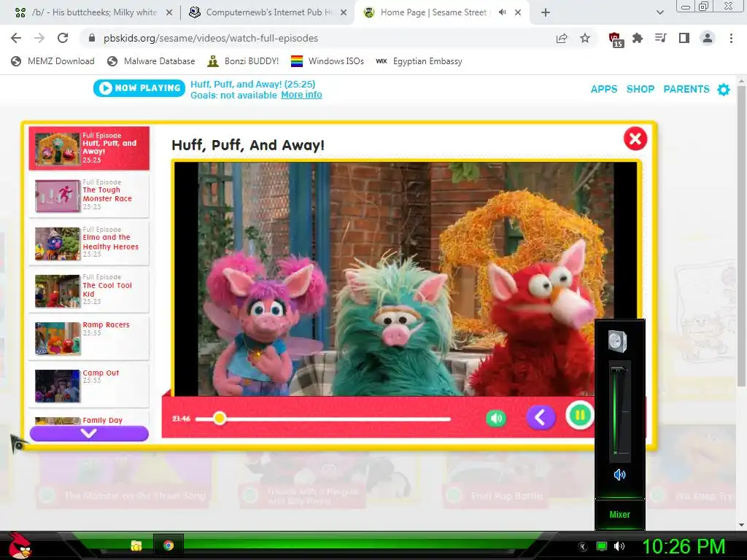This screenshot has width=747, height=560.
Task: Click the system volume slider handle
Action: 619,370
